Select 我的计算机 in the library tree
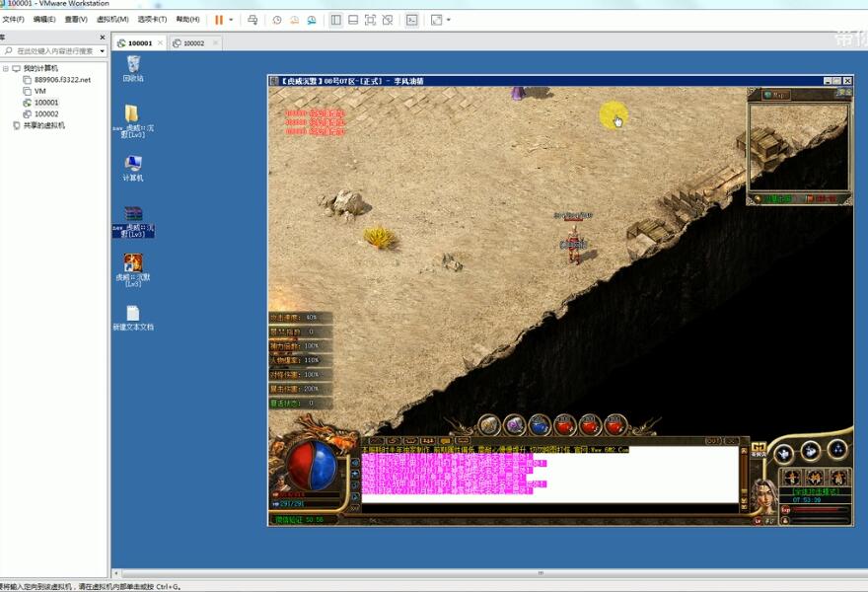Screen dimensions: 868x592 pyautogui.click(x=40, y=69)
